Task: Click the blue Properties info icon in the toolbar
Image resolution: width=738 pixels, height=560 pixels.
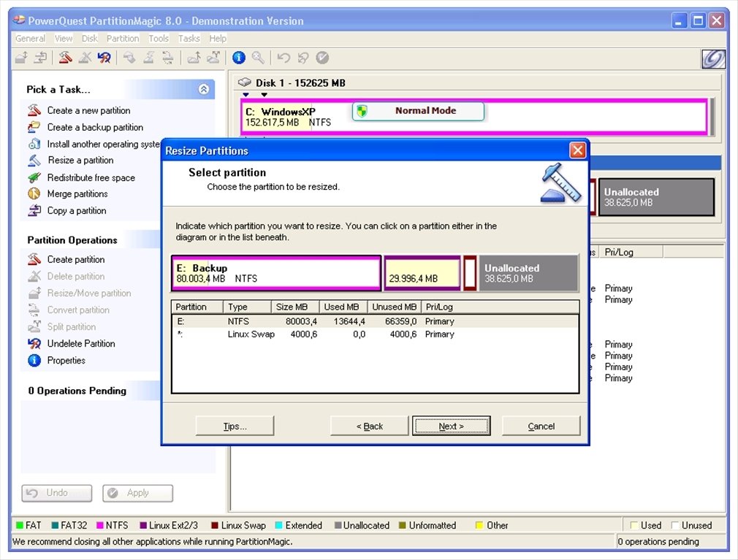Action: tap(239, 58)
